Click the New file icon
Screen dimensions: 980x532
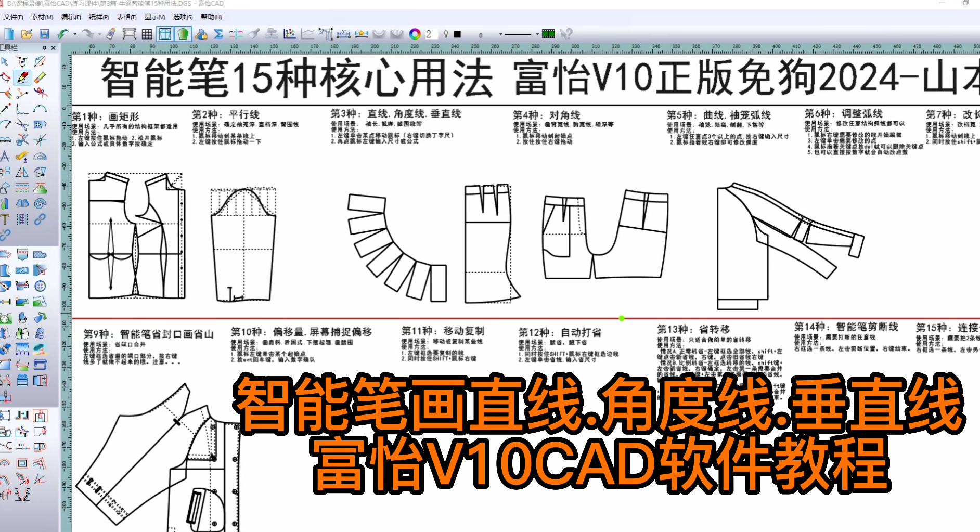[x=9, y=34]
